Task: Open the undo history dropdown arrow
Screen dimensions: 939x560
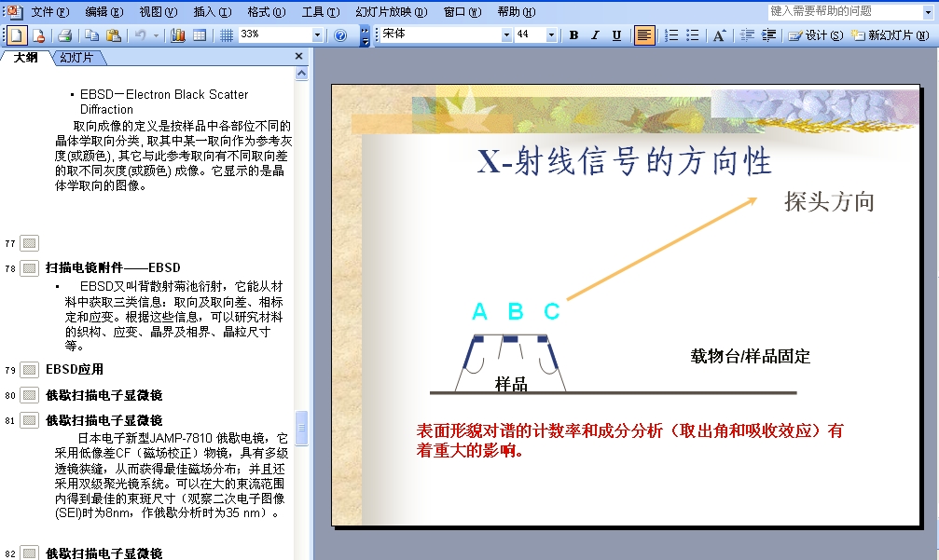Action: tap(157, 36)
